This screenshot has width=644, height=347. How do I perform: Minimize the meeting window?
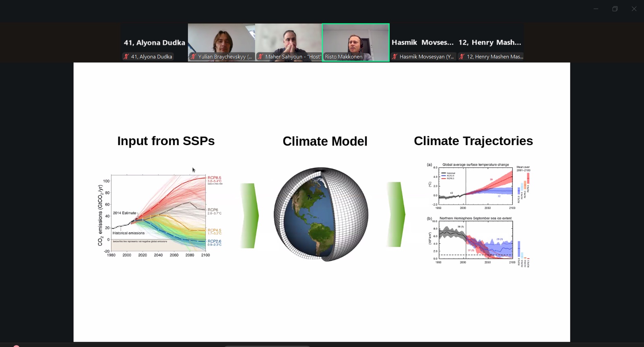tap(596, 9)
